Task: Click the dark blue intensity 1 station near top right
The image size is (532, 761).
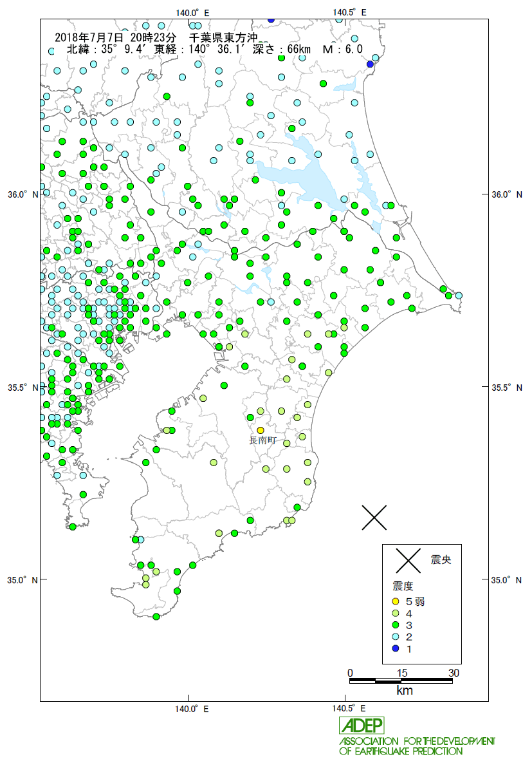Action: pos(370,64)
